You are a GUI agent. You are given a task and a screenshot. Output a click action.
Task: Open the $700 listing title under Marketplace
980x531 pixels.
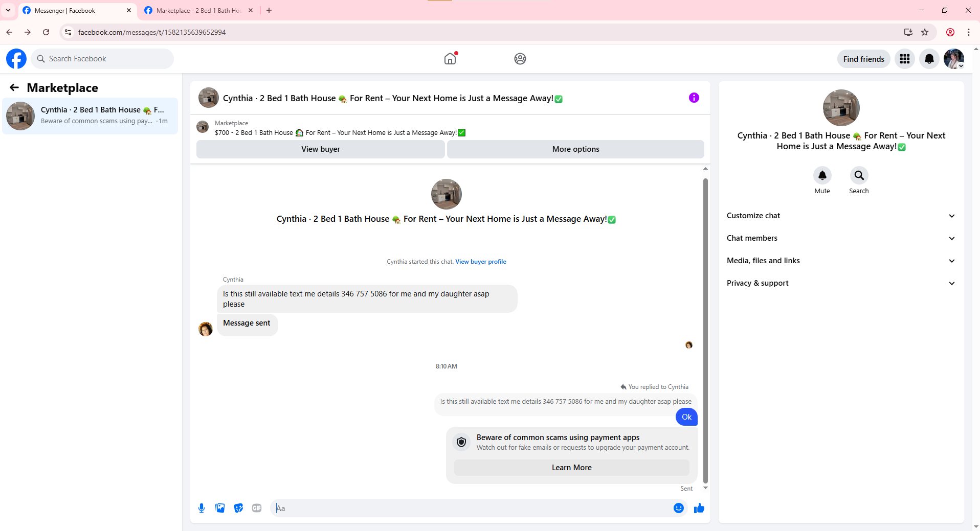pos(340,133)
